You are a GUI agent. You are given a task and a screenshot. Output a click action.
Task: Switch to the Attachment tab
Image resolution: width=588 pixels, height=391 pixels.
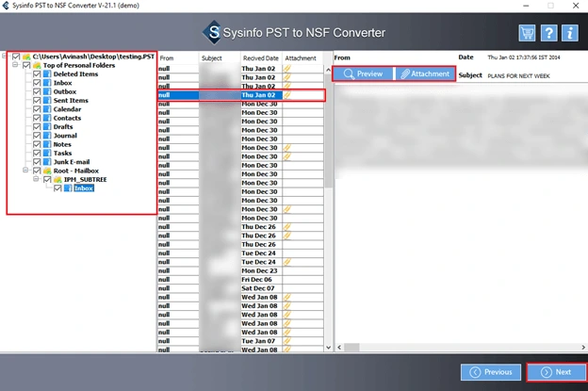[425, 73]
